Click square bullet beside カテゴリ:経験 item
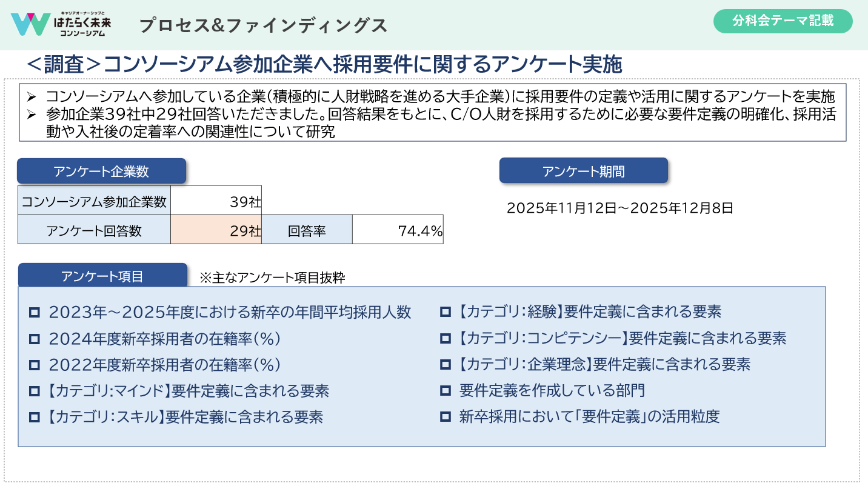 (x=446, y=313)
